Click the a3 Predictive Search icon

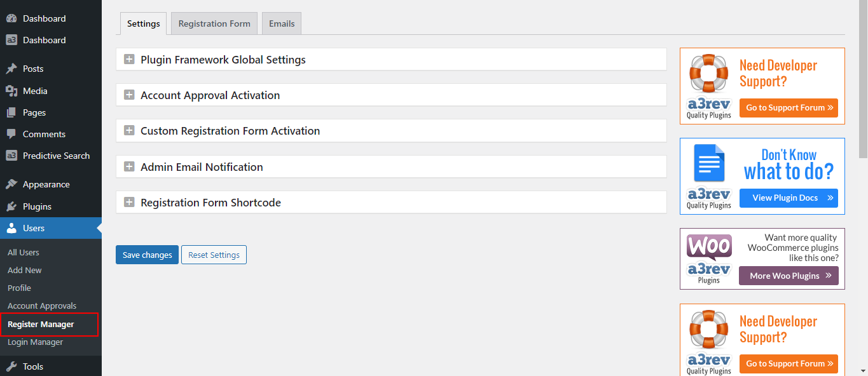click(11, 156)
